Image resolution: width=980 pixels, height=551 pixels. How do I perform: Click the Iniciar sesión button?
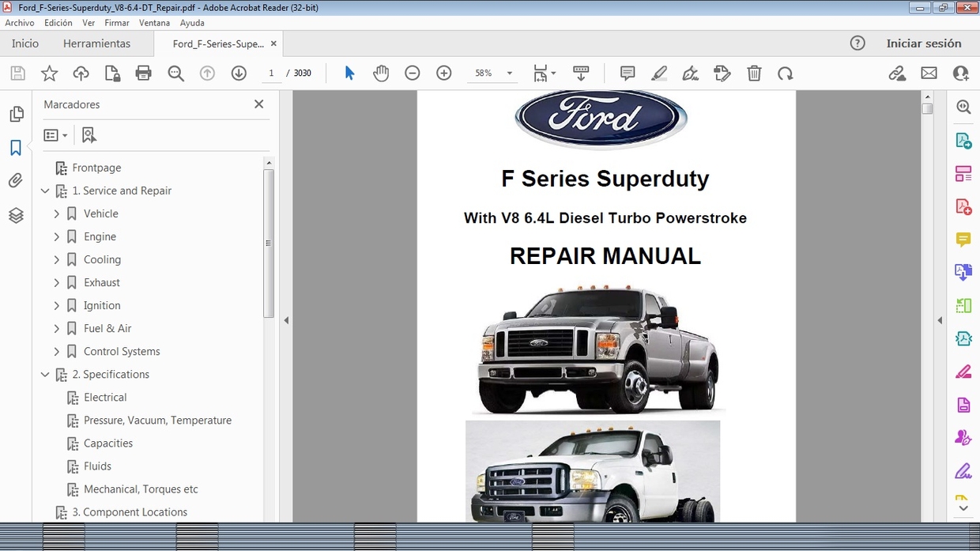[925, 43]
